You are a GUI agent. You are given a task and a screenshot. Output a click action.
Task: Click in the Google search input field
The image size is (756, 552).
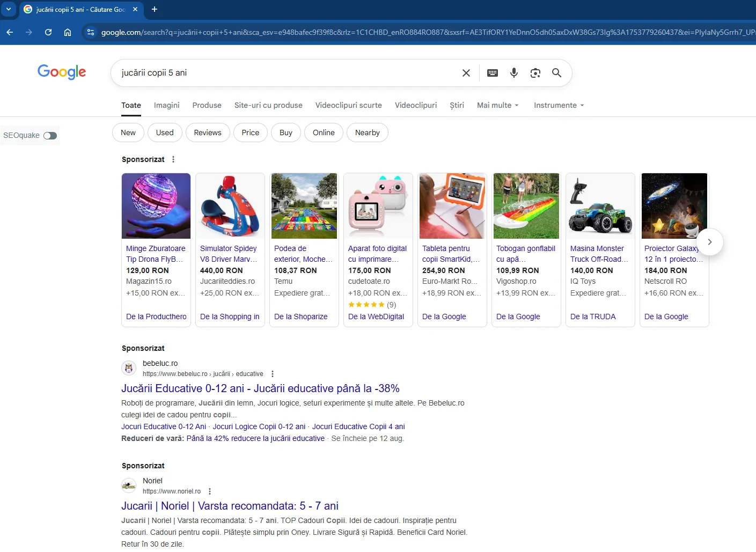[x=284, y=73]
